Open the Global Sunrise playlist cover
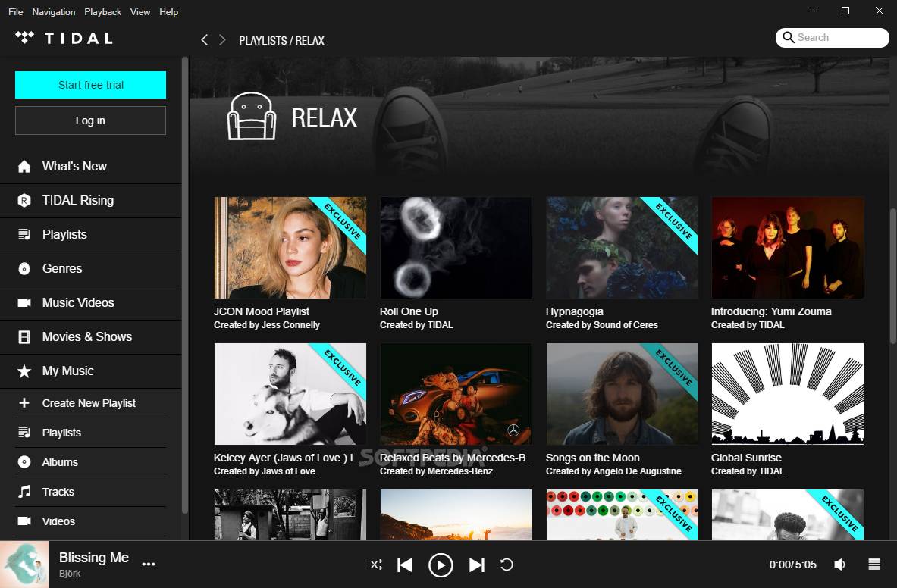The width and height of the screenshot is (897, 588). point(787,394)
